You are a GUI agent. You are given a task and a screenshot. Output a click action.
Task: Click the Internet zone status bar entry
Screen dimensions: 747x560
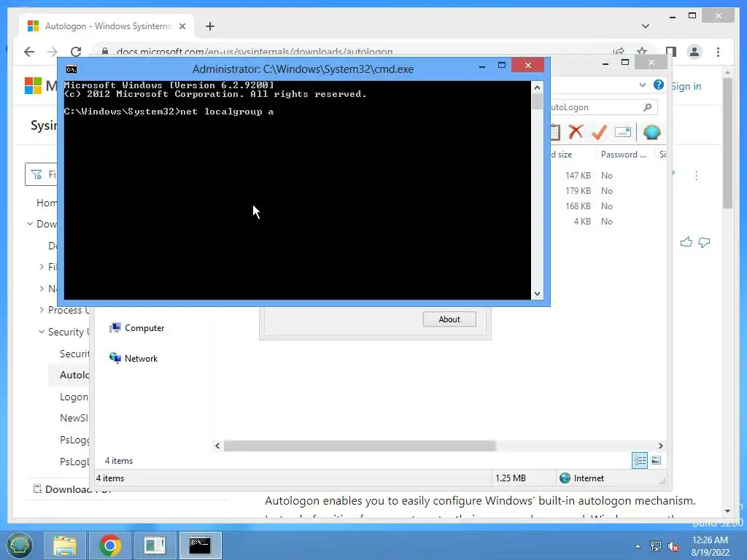581,478
